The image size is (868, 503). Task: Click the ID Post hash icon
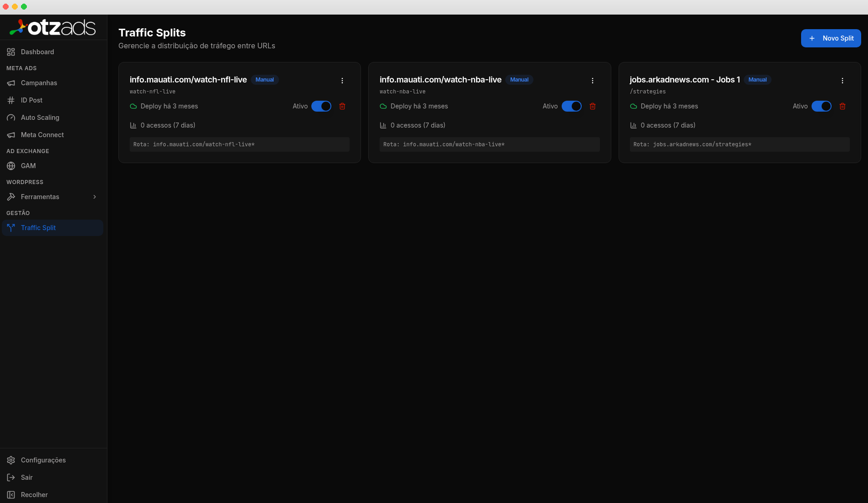coord(11,100)
